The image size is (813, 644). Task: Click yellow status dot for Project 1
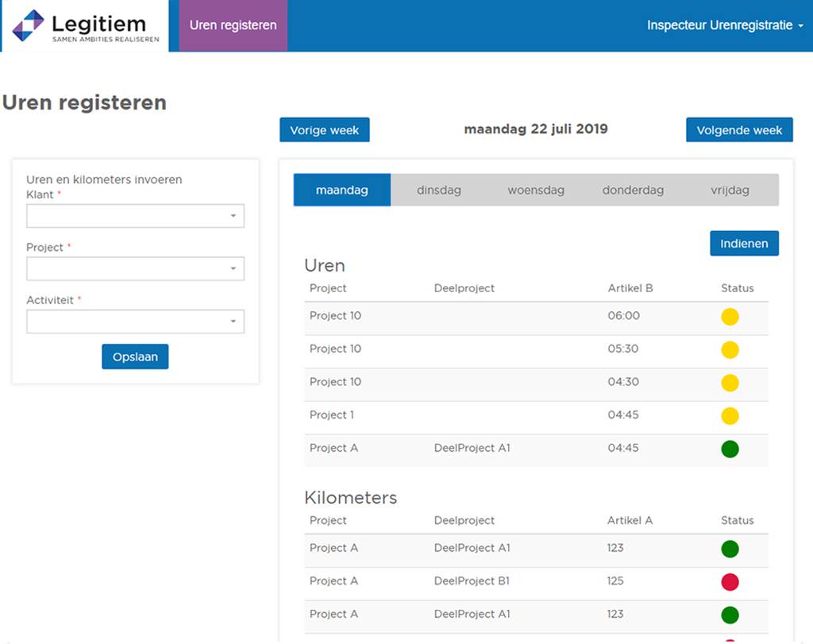pos(730,416)
